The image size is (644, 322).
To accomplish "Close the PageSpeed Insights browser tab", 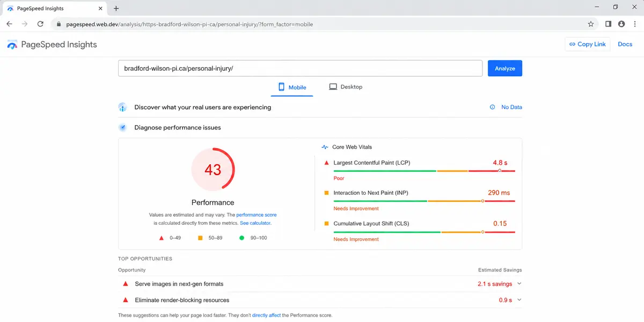I will [100, 9].
